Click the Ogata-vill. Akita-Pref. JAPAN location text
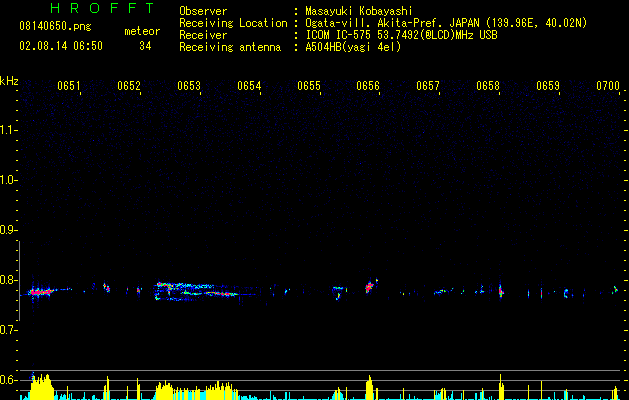The height and width of the screenshot is (400, 629). click(x=446, y=23)
